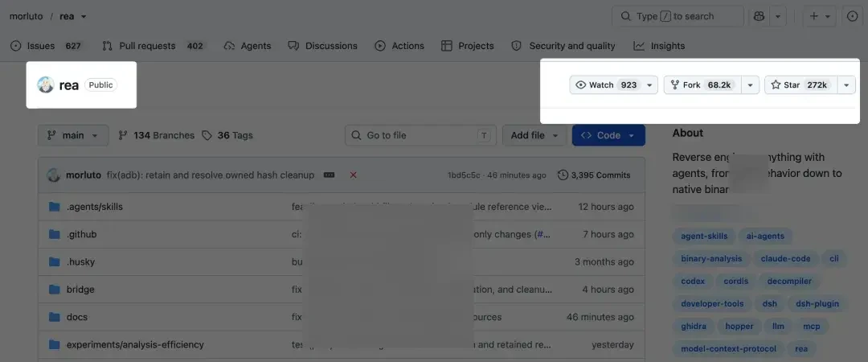868x362 pixels.
Task: Open the Add file dropdown
Action: tap(534, 135)
